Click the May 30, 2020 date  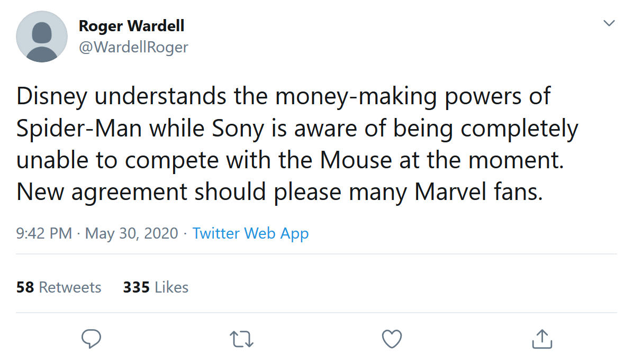pos(131,233)
